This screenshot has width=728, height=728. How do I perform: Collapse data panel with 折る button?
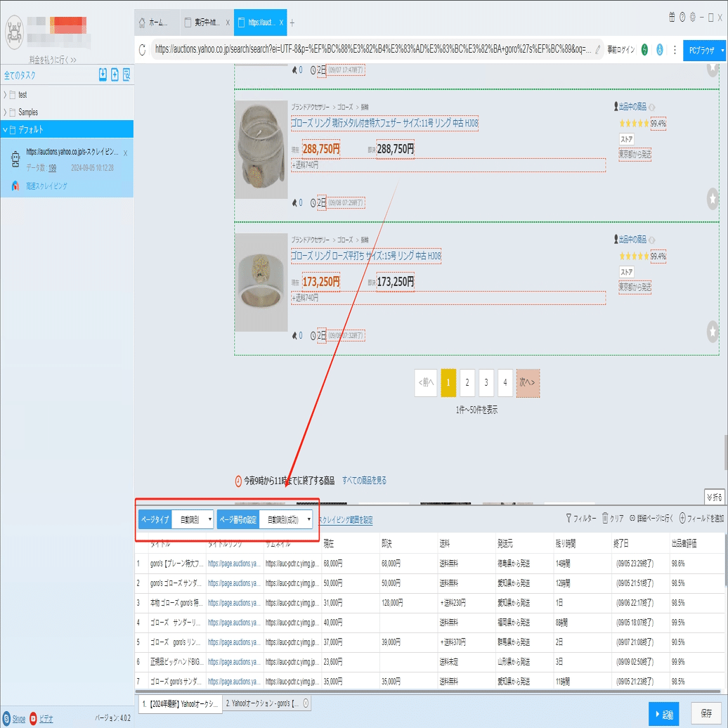point(715,497)
